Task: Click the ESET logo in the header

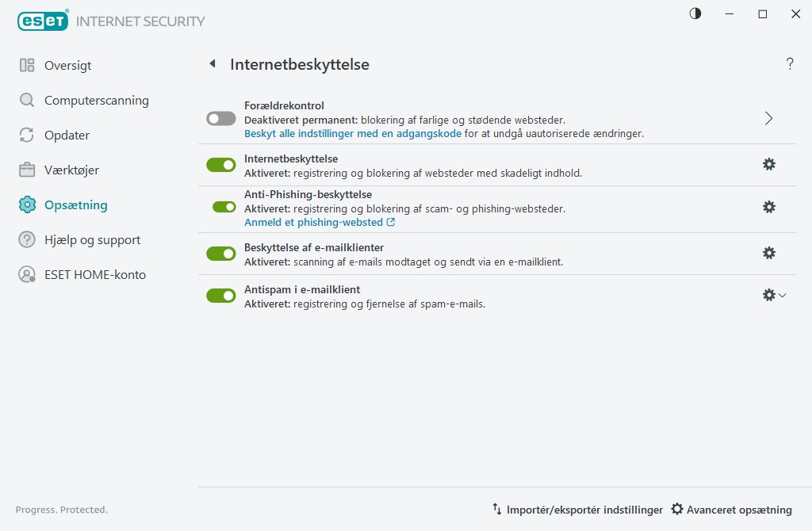Action: (43, 21)
